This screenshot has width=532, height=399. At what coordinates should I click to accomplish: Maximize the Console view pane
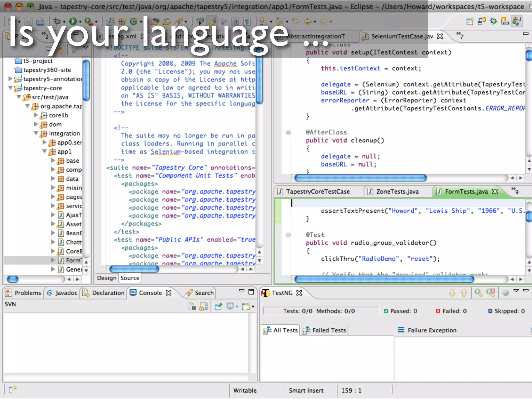pos(251,292)
